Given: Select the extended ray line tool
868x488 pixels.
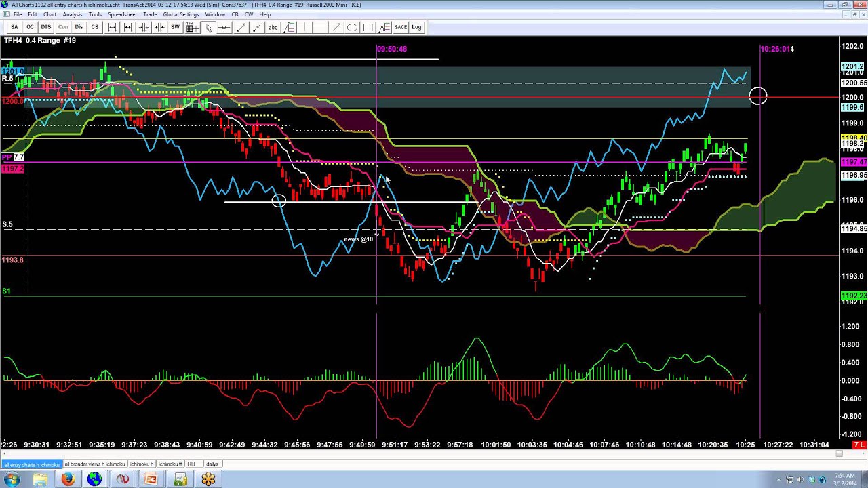Looking at the screenshot, I should point(257,27).
